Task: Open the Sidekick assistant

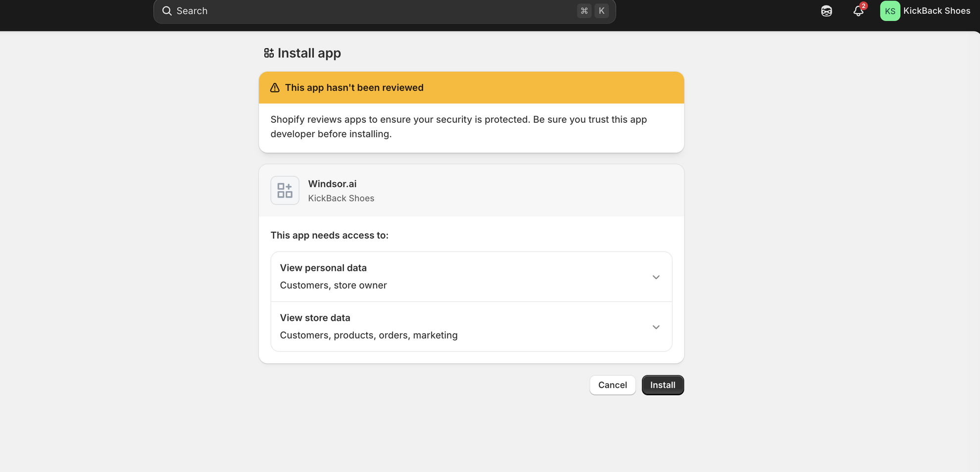Action: 826,10
